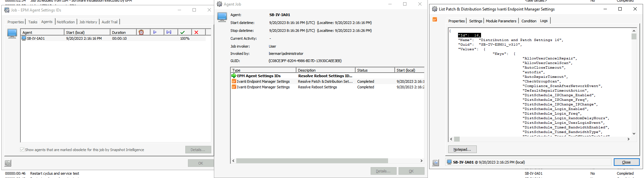Click log scroll up arrow
644x178 pixels.
[x=634, y=31]
